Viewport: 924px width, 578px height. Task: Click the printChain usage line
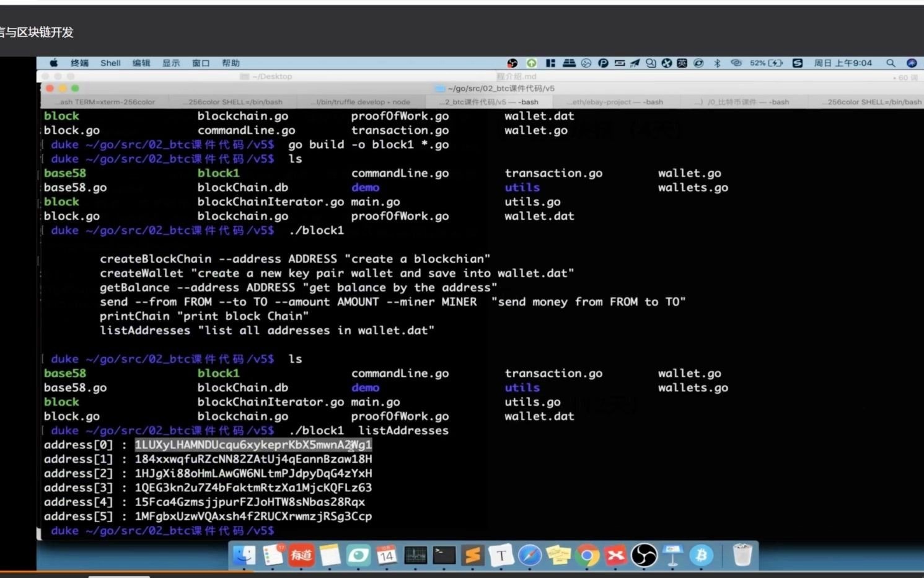205,316
